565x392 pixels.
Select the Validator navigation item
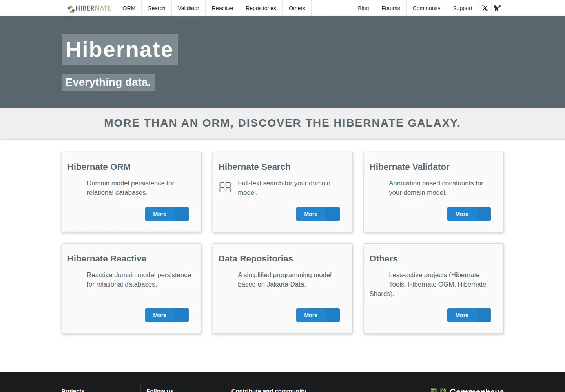pyautogui.click(x=189, y=8)
